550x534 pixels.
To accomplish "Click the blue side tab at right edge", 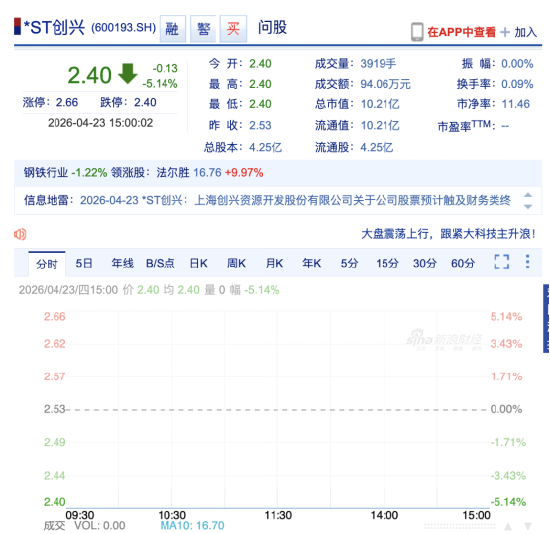I will click(546, 318).
